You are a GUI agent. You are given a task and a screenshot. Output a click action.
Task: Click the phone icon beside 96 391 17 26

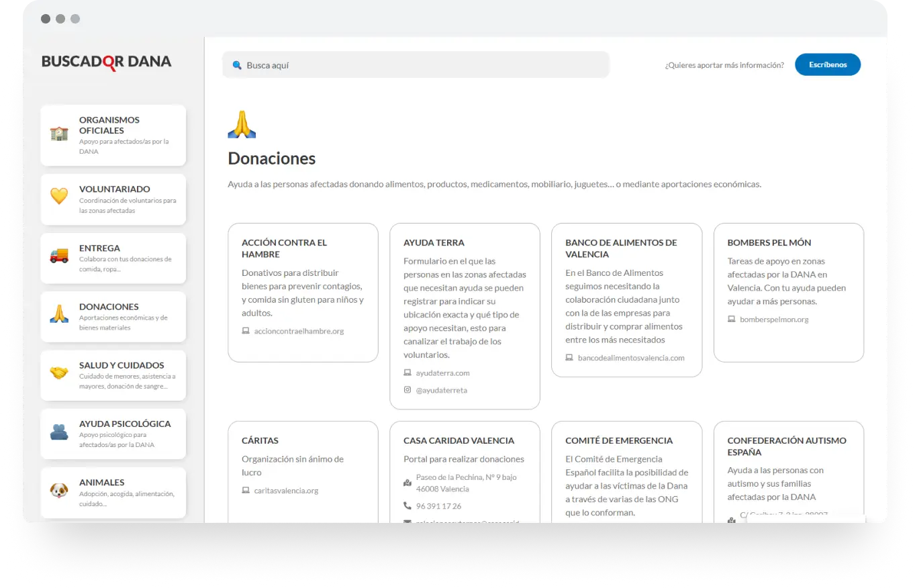click(x=407, y=505)
